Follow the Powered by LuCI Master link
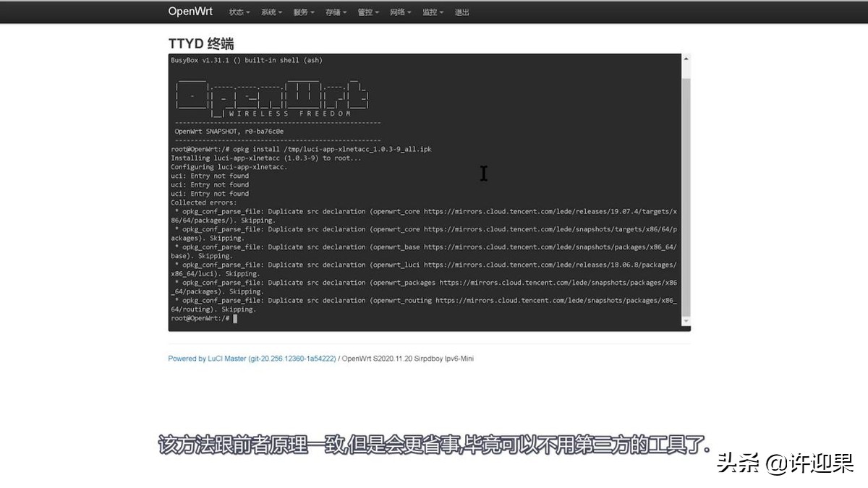This screenshot has width=868, height=488. click(x=252, y=359)
